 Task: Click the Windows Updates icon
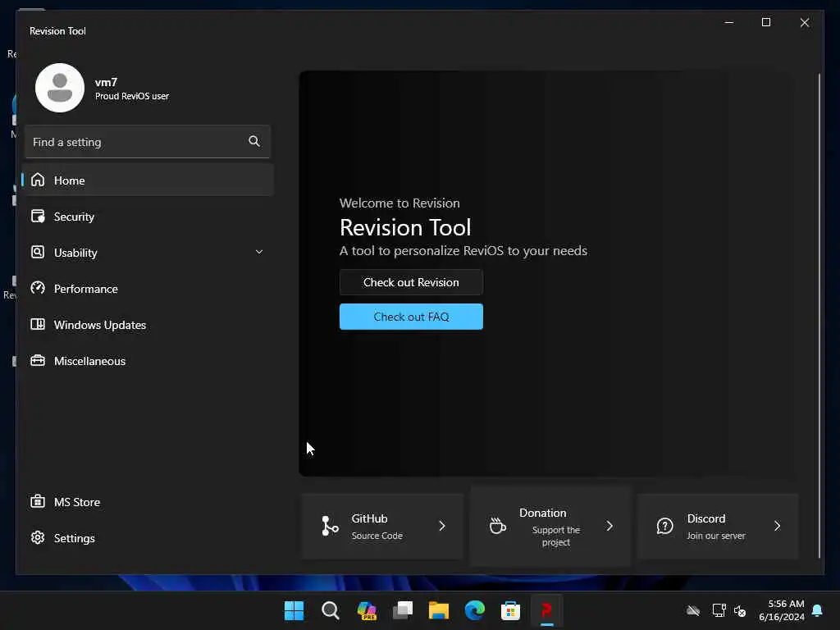(x=38, y=325)
